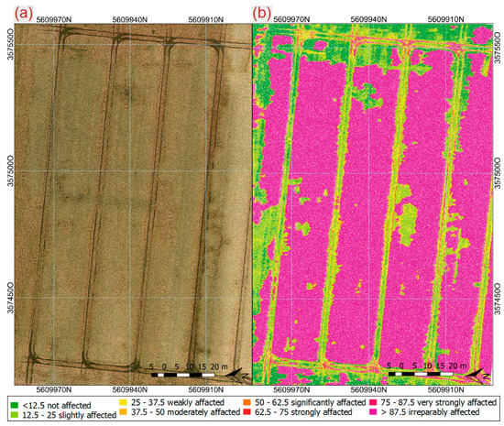
Task: Click the 357500O label left of panel (a)
Action: coord(11,171)
